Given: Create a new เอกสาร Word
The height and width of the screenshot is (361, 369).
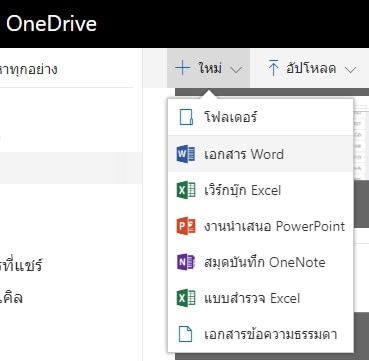Looking at the screenshot, I should [x=260, y=154].
